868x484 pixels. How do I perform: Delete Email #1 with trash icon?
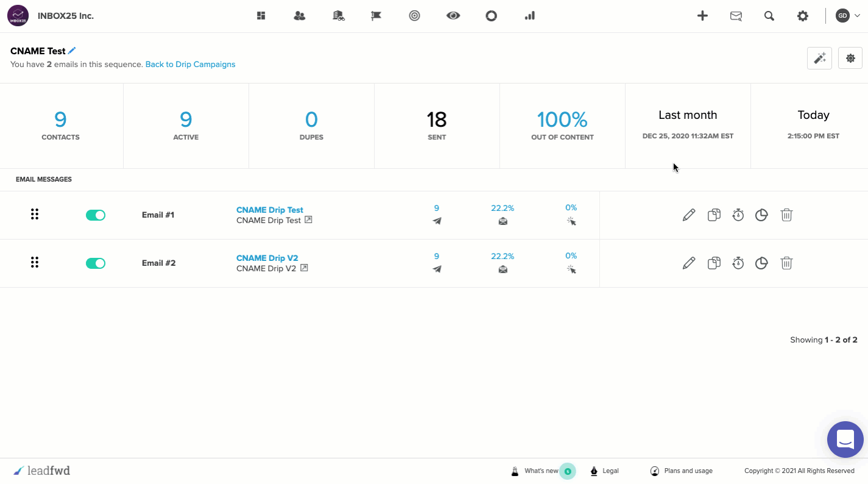coord(786,215)
